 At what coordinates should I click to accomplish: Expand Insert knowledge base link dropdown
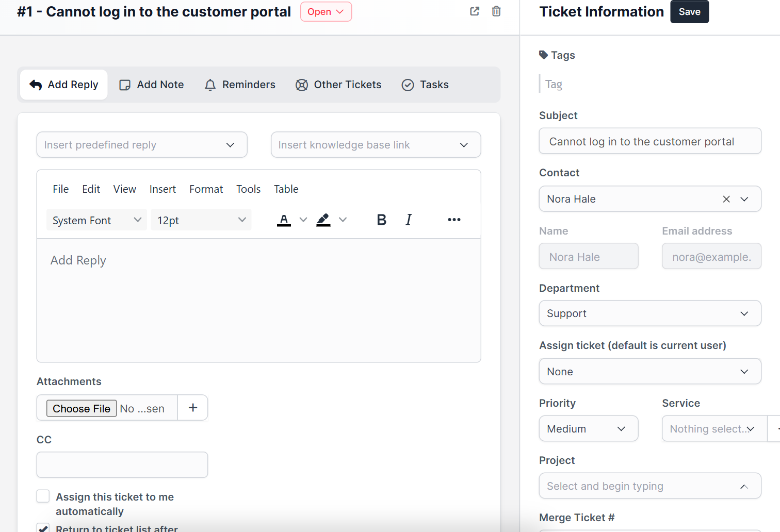click(x=376, y=145)
